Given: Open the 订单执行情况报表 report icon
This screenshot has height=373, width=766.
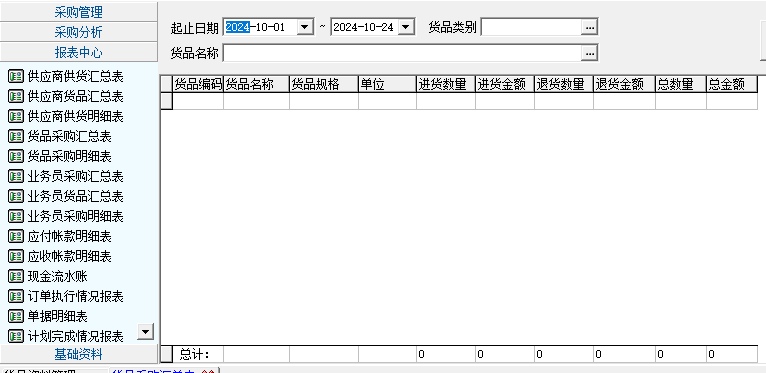Looking at the screenshot, I should (x=16, y=296).
